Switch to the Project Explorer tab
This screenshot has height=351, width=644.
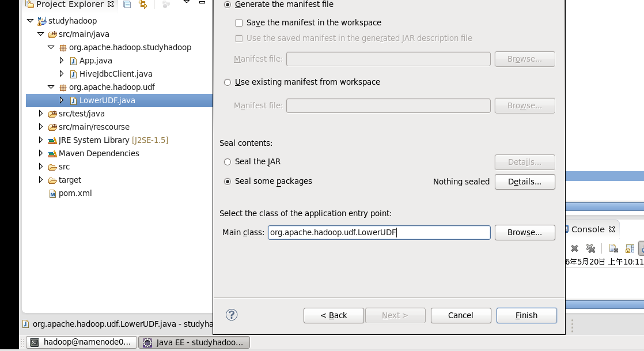(69, 4)
